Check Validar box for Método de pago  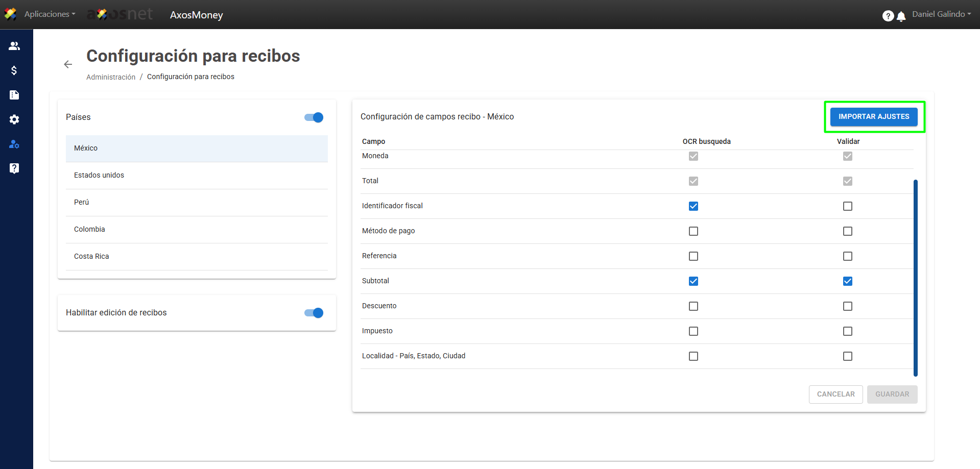[847, 231]
